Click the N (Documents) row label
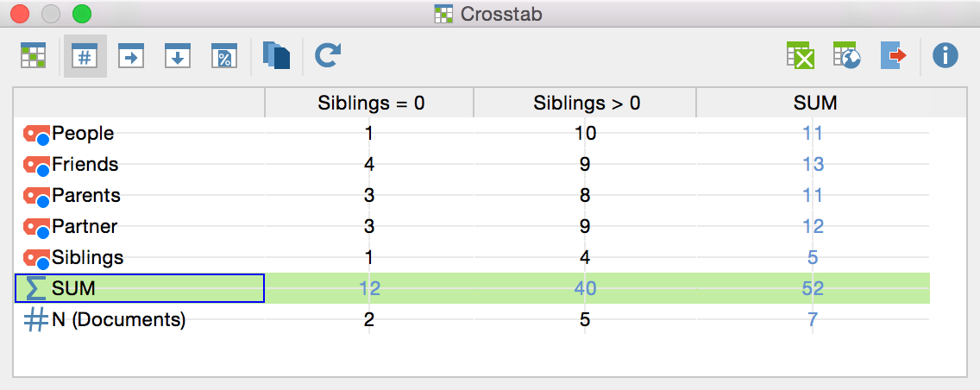Screen dimensions: 980x390 pyautogui.click(x=119, y=320)
